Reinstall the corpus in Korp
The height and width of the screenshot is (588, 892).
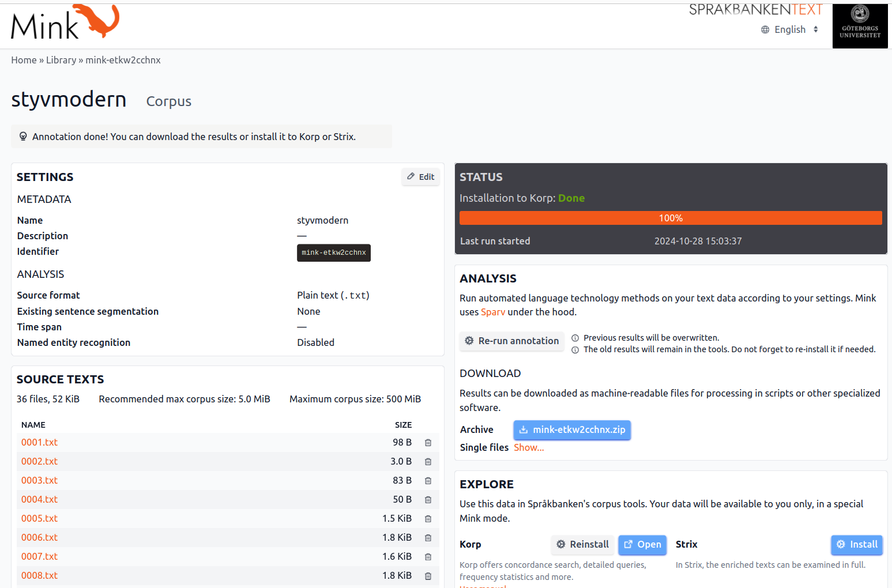pyautogui.click(x=582, y=545)
